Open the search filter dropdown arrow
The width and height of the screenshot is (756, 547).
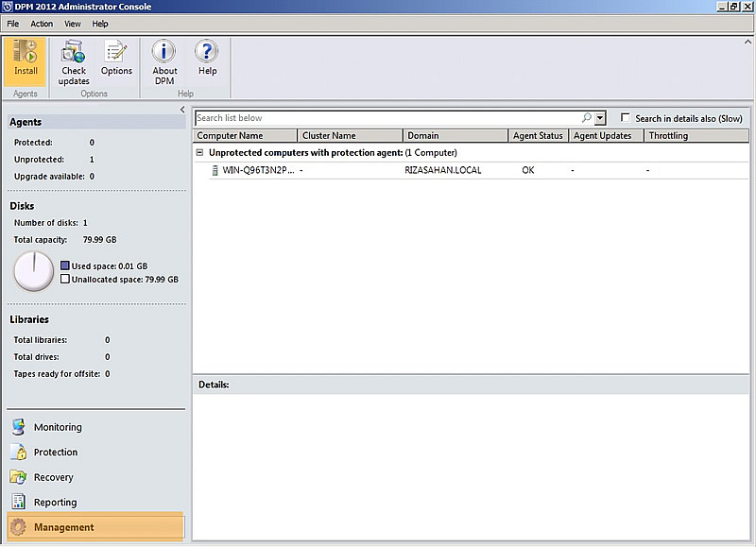click(599, 117)
